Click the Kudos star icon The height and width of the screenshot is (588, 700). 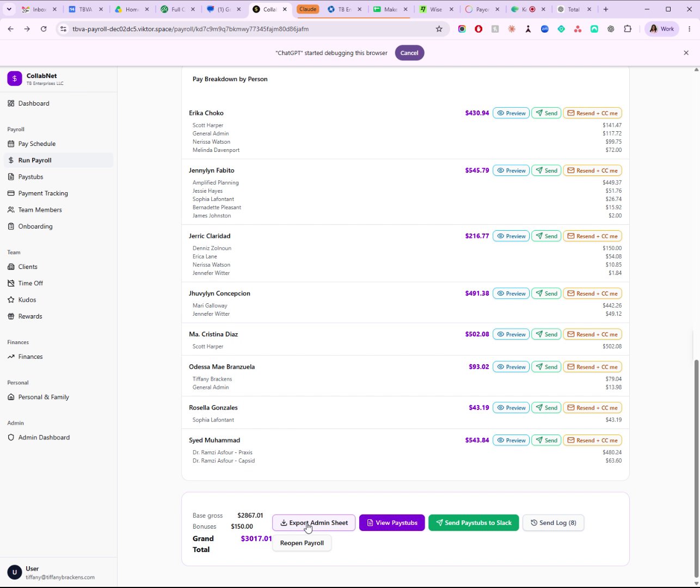(11, 300)
